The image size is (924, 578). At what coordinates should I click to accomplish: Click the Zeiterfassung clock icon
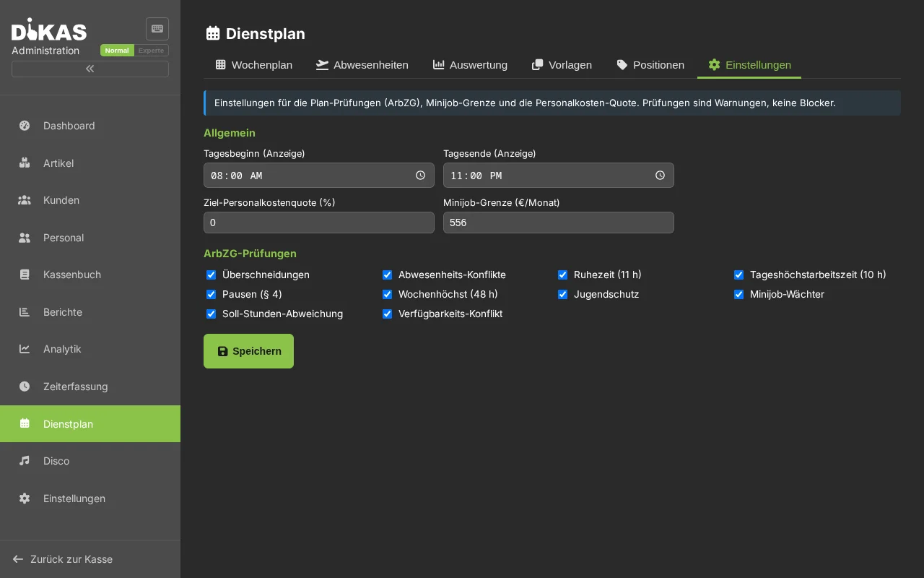click(25, 387)
